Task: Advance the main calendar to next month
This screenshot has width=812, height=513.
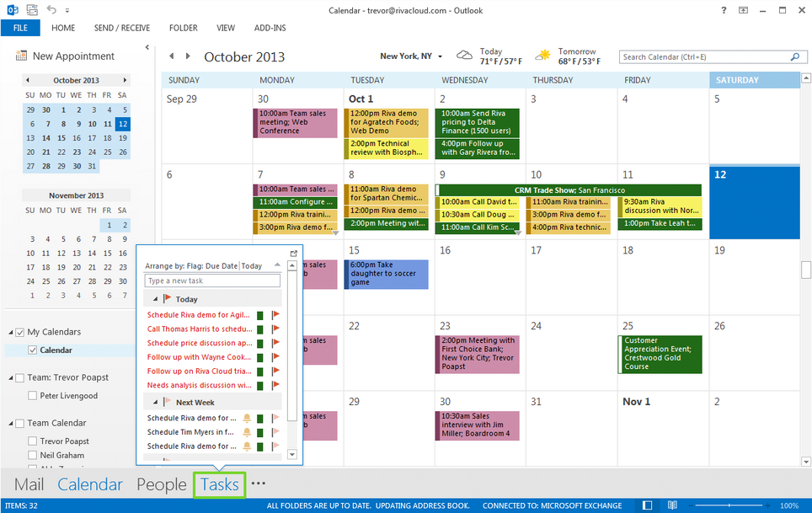Action: (188, 56)
